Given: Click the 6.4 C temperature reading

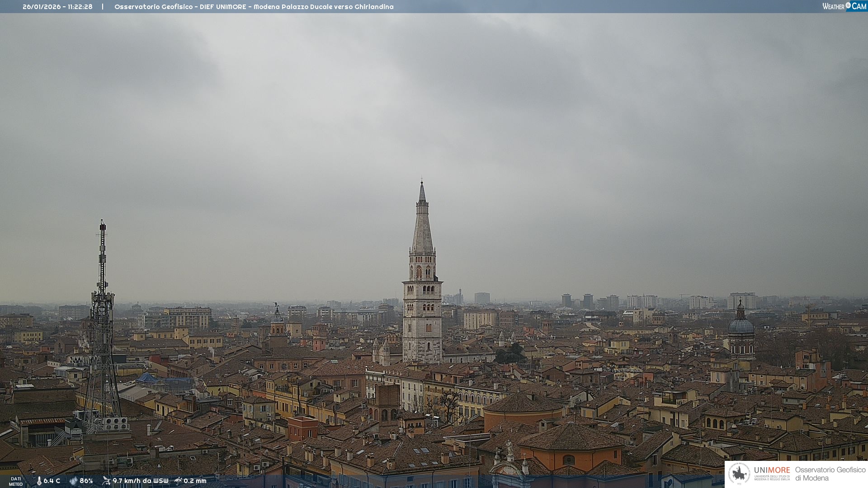Looking at the screenshot, I should [52, 481].
